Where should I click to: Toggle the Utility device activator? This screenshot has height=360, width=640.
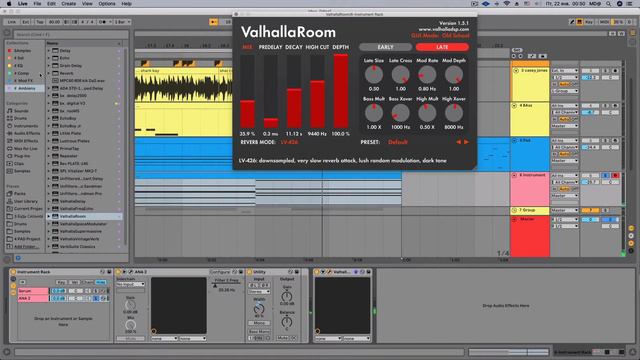tap(250, 272)
